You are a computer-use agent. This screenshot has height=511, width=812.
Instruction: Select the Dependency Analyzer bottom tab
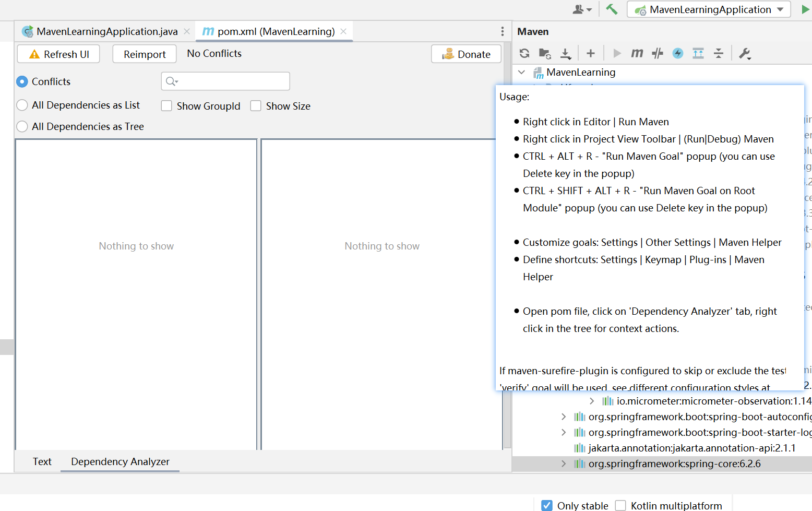[x=120, y=461]
